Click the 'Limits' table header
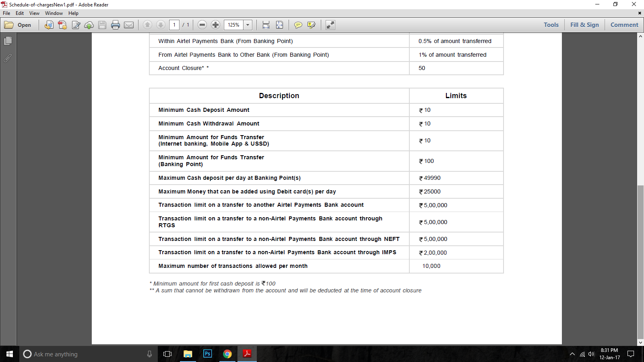This screenshot has height=362, width=644. 456,96
